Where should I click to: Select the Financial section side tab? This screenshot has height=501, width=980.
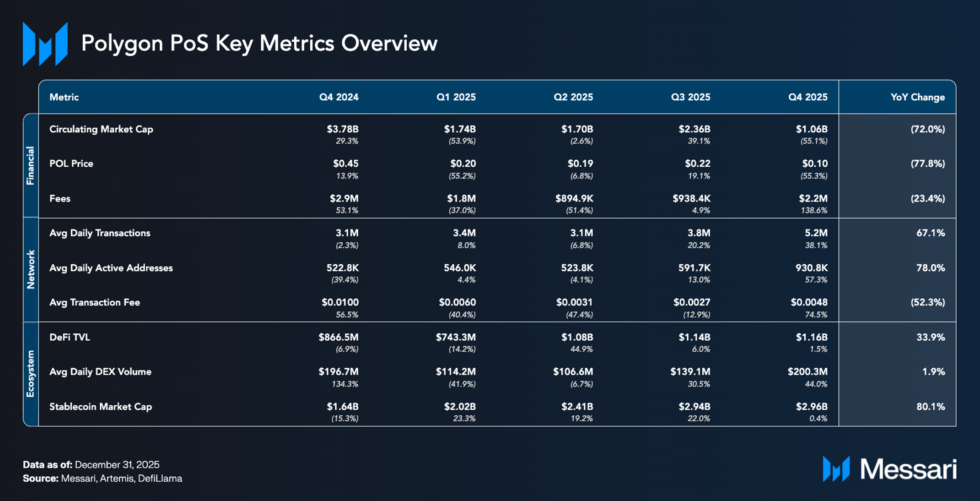[31, 165]
